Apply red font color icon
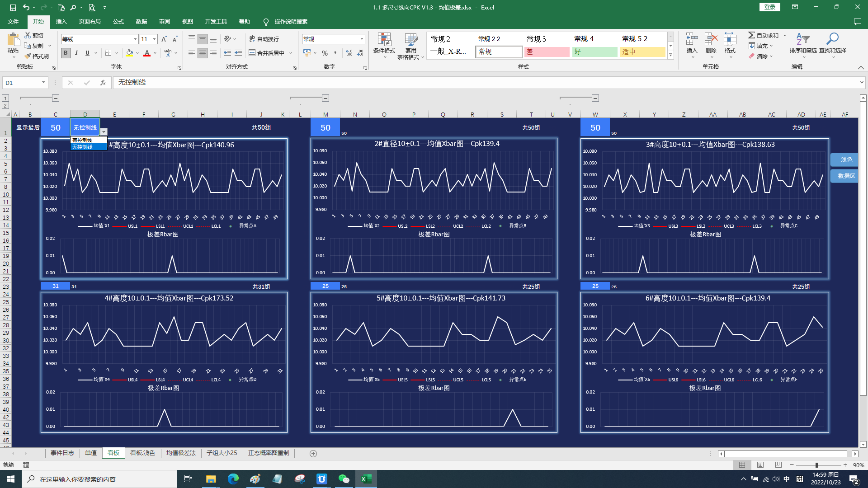Image resolution: width=868 pixels, height=488 pixels. pos(147,53)
